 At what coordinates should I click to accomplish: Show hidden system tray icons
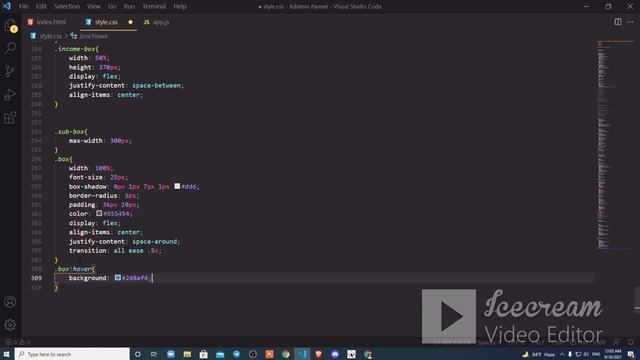[562, 354]
